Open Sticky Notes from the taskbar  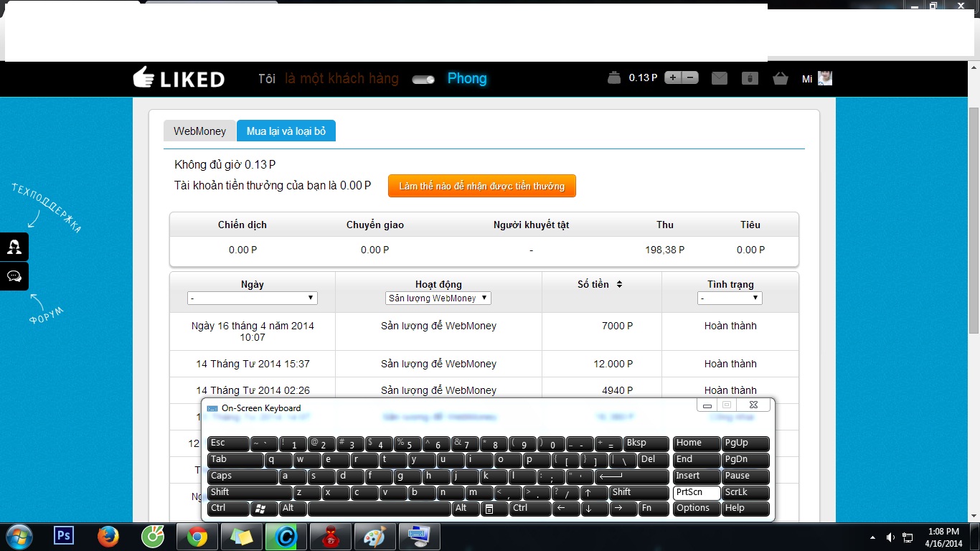[x=242, y=537]
